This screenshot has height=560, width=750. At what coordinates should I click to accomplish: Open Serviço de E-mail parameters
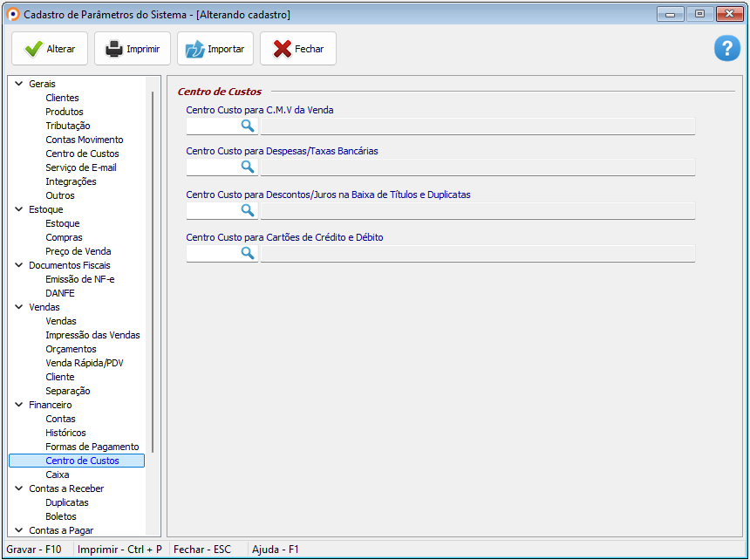tap(81, 167)
